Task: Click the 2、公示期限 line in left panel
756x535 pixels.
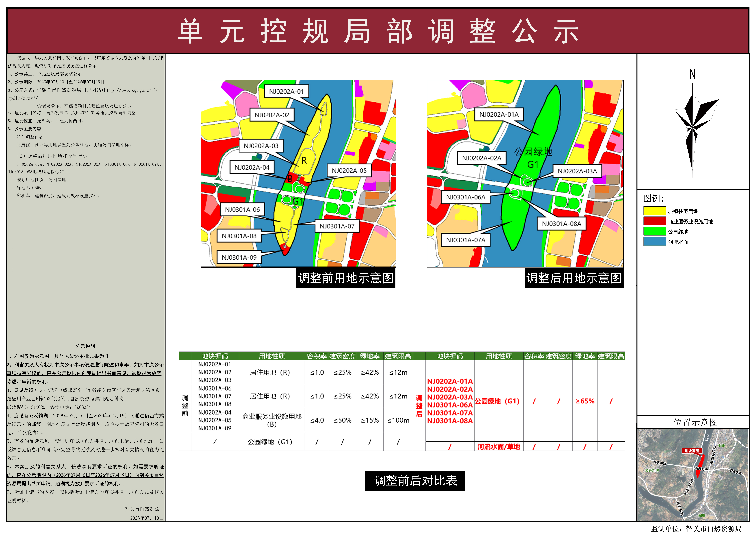Action: pos(56,82)
